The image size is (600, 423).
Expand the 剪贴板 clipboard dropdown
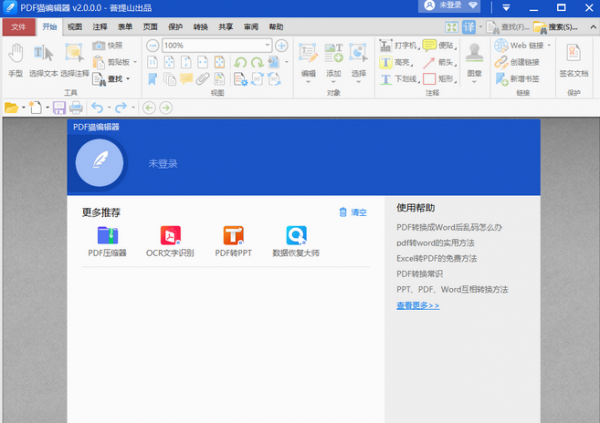pyautogui.click(x=135, y=62)
